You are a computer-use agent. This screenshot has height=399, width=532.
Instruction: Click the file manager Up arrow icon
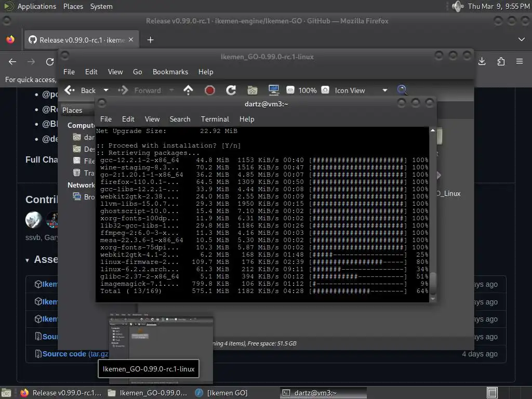[188, 90]
